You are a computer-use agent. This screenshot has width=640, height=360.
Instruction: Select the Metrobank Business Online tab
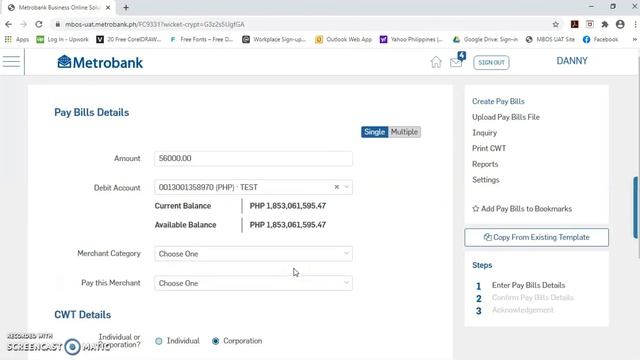(x=58, y=7)
